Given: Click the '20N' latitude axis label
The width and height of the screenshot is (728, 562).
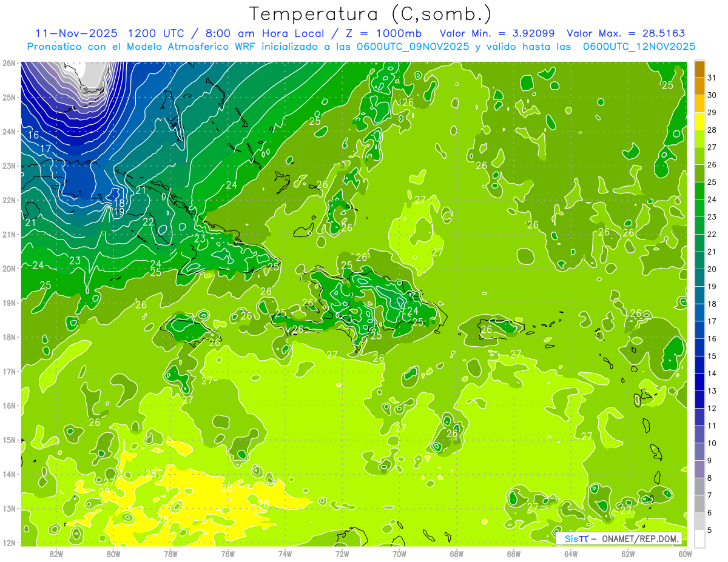Looking at the screenshot, I should tap(9, 269).
